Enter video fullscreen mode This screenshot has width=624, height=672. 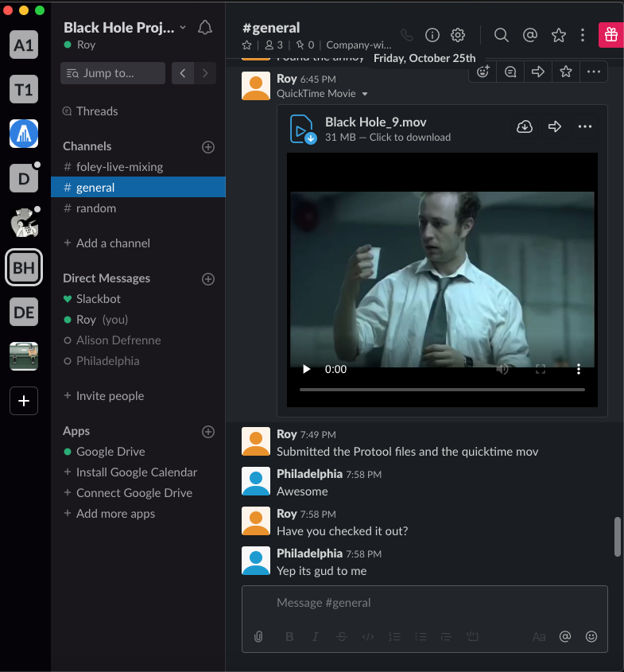click(x=541, y=369)
